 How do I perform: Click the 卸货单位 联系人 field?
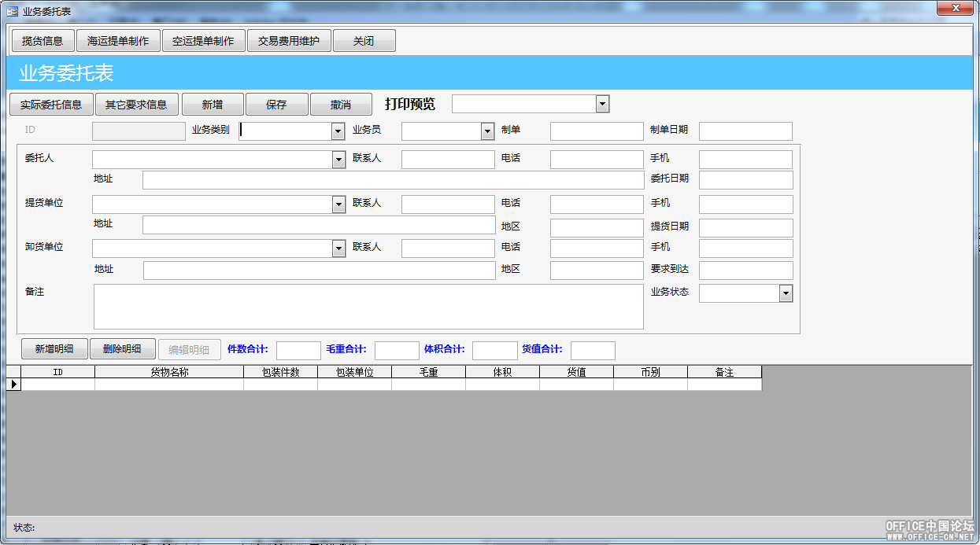click(448, 249)
